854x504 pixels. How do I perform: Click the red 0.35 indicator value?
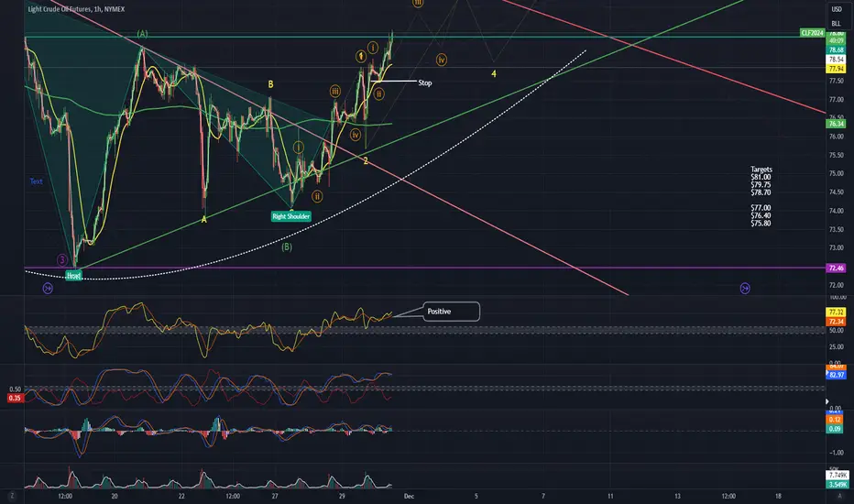tap(15, 399)
